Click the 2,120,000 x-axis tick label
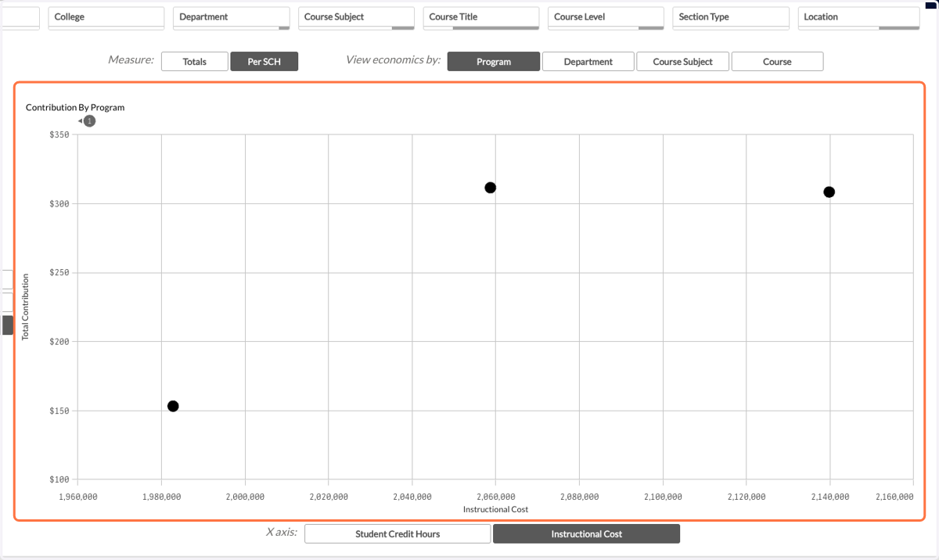The width and height of the screenshot is (939, 560). (747, 497)
